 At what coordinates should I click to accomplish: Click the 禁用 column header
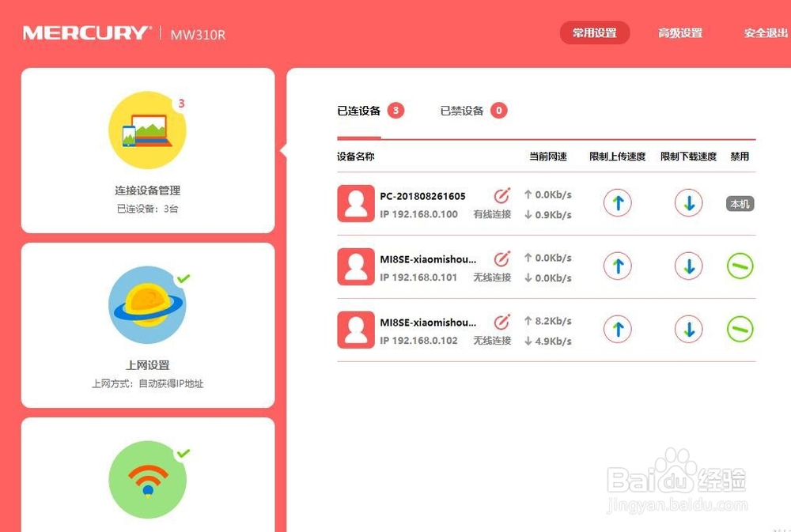pyautogui.click(x=740, y=157)
